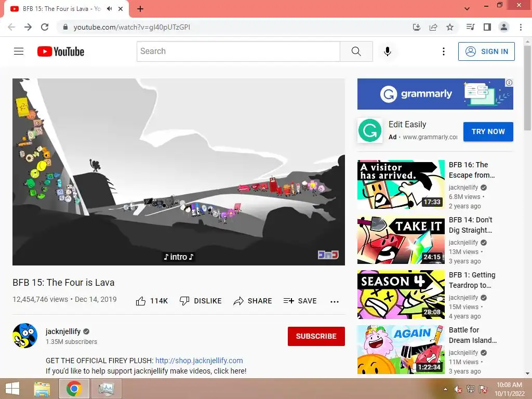Focus the YouTube Search input field
532x399 pixels.
(x=238, y=51)
